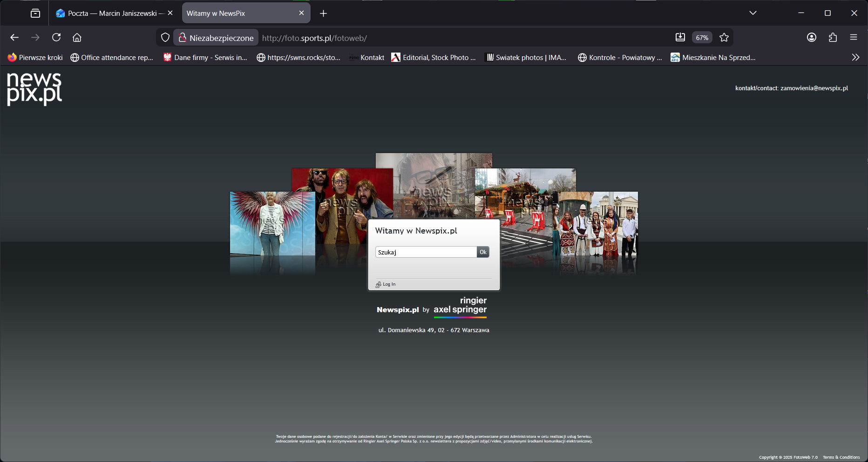
Task: Open the Firefox account profile icon
Action: click(x=811, y=38)
